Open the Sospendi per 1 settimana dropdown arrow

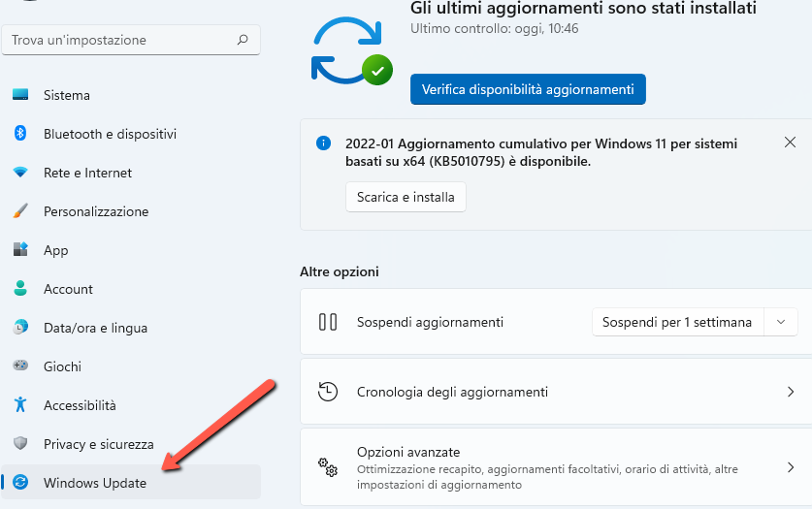pos(781,322)
